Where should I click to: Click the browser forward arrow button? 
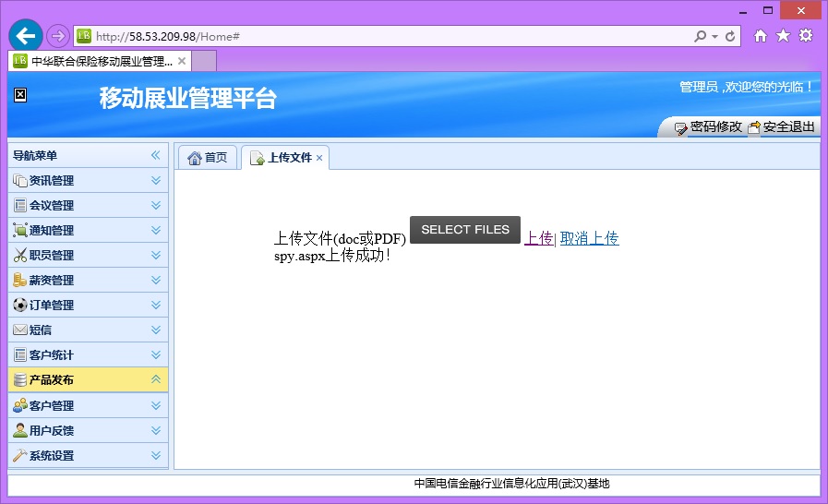57,36
